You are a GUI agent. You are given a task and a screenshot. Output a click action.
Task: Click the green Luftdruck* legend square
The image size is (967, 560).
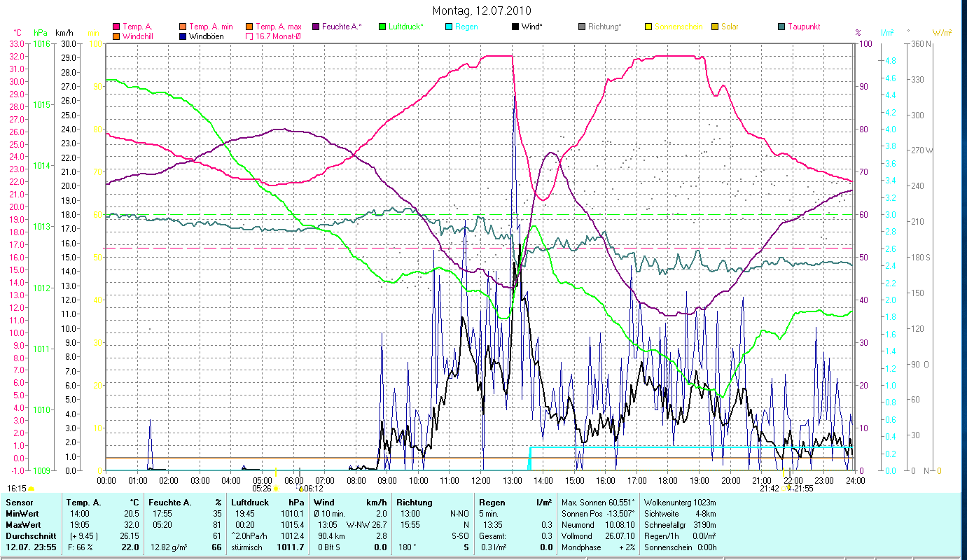pos(382,27)
